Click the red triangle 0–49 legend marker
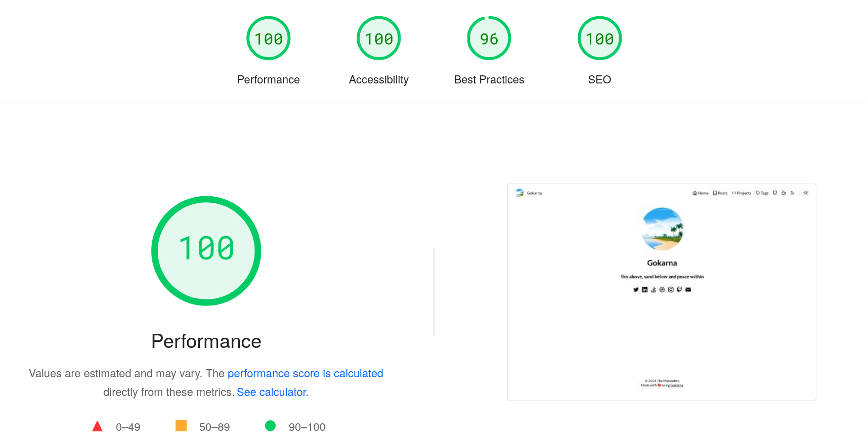This screenshot has height=444, width=868. click(x=98, y=427)
